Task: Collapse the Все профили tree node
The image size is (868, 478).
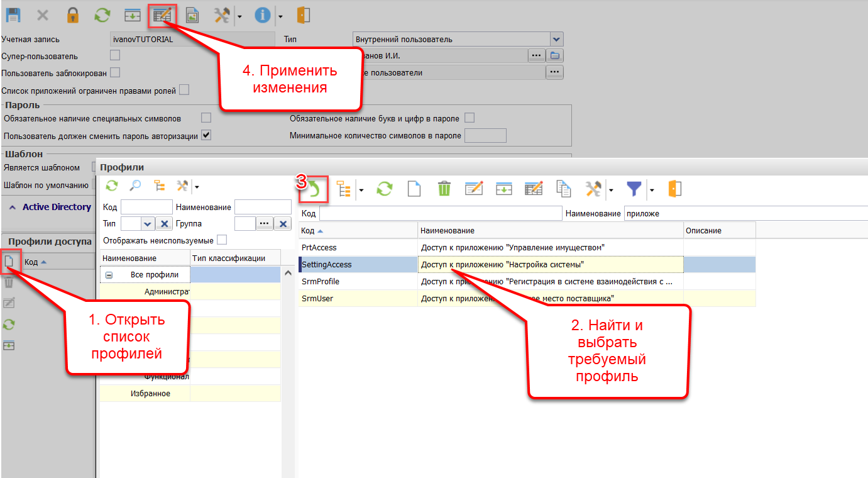Action: coord(109,275)
